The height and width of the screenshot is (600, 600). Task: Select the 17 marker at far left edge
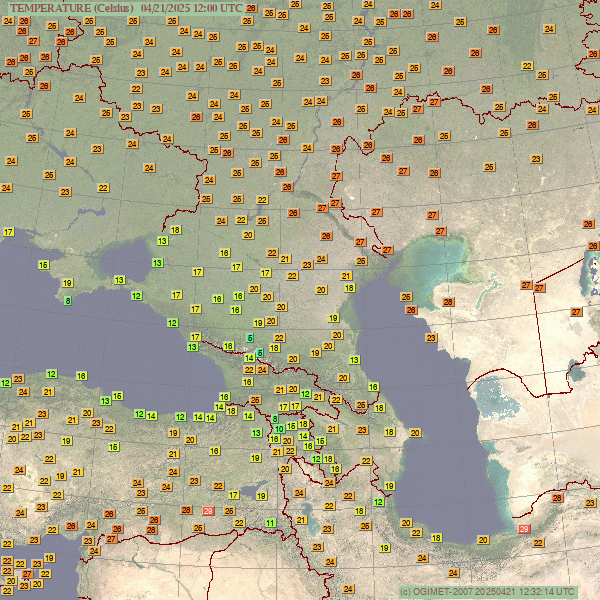pos(9,232)
